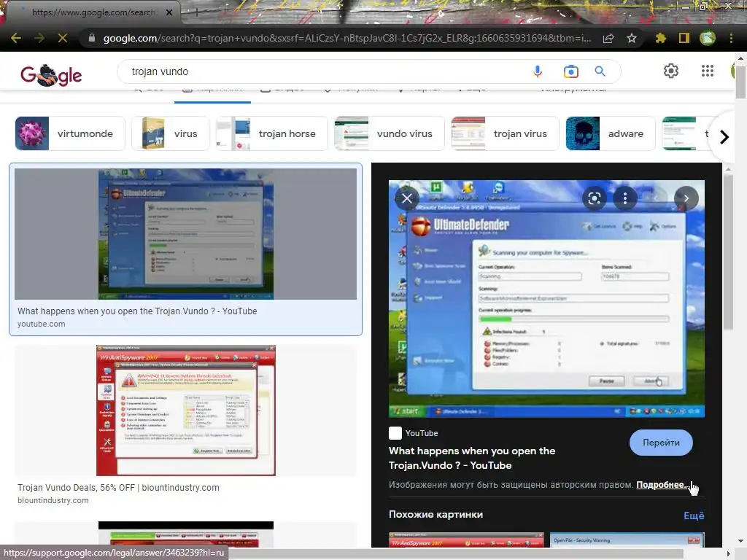
Task: Click the page vertical scrollbar thumb
Action: pos(740,82)
